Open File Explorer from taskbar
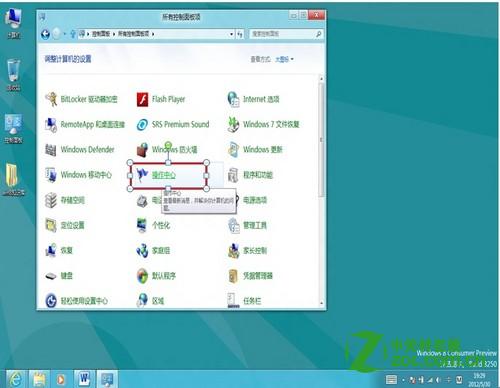This screenshot has height=388, width=500. (x=39, y=379)
